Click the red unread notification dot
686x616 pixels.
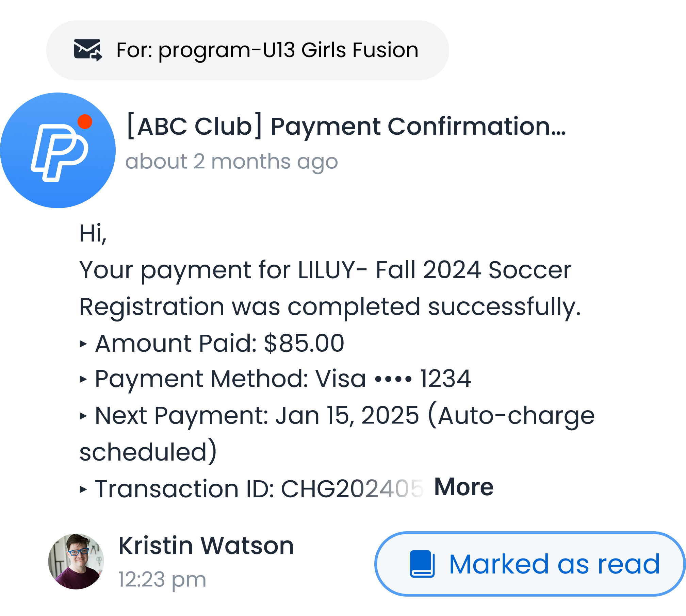(85, 122)
